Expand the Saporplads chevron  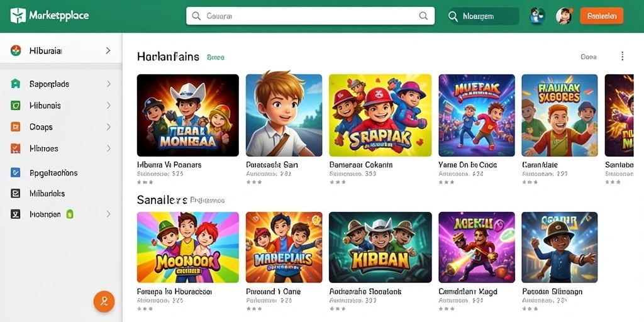(x=108, y=84)
